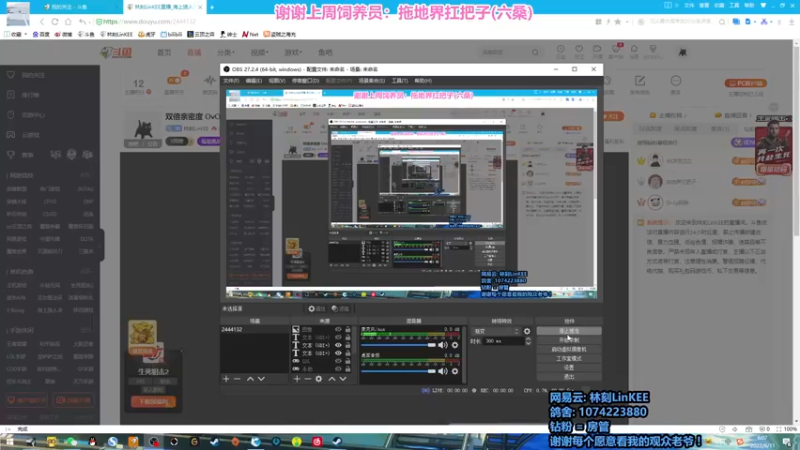Open the OBS 场景集合(S) menu
Image resolution: width=800 pixels, height=450 pixels.
(x=371, y=81)
